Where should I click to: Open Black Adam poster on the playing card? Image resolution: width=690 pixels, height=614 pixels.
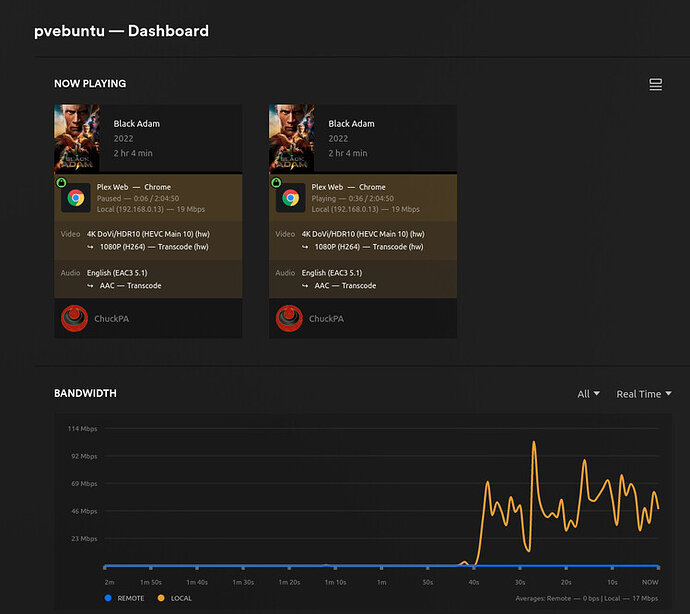(291, 138)
